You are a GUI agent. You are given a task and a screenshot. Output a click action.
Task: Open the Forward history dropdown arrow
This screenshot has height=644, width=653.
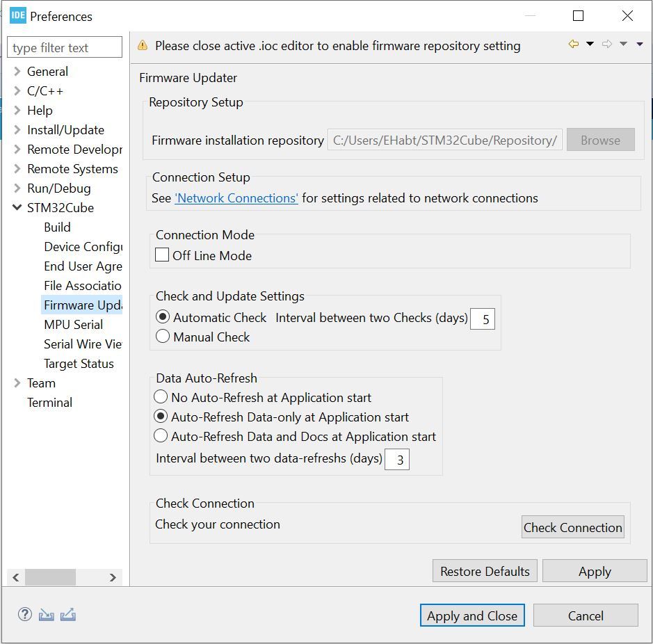tap(623, 44)
